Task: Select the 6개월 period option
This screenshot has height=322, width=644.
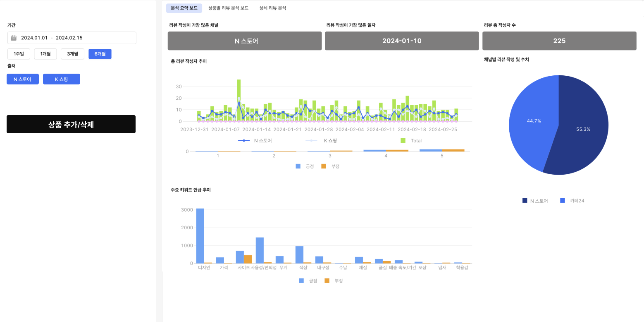Action: pyautogui.click(x=100, y=54)
